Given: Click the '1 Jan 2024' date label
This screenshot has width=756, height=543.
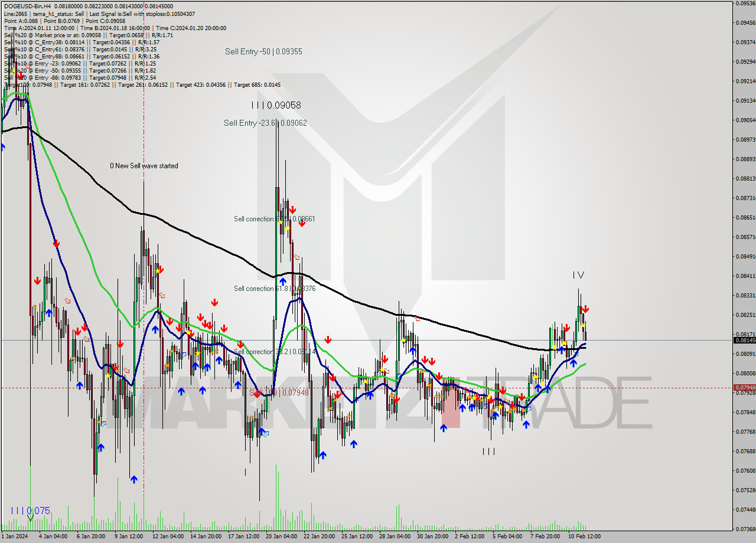Looking at the screenshot, I should coord(14,537).
